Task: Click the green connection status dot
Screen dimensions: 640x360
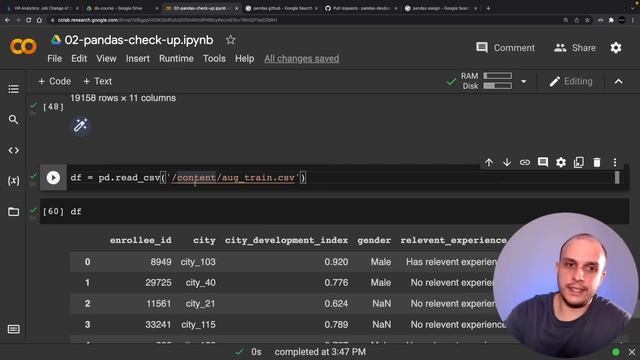Action: 616,352
